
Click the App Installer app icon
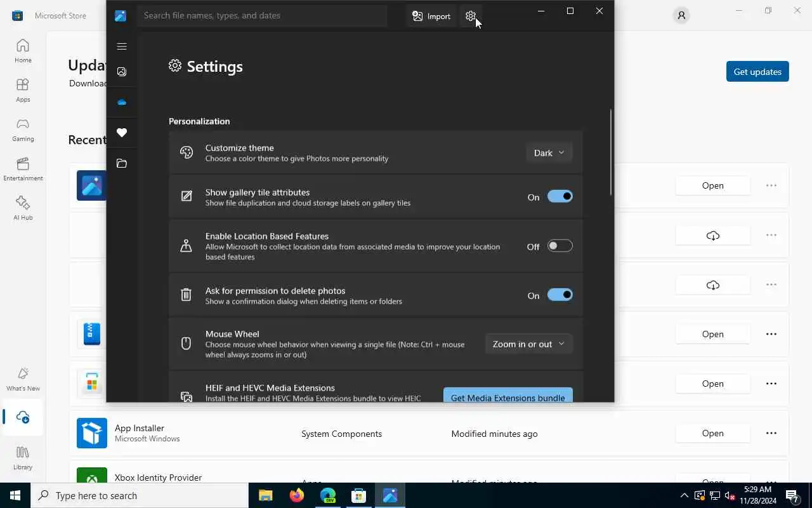92,433
